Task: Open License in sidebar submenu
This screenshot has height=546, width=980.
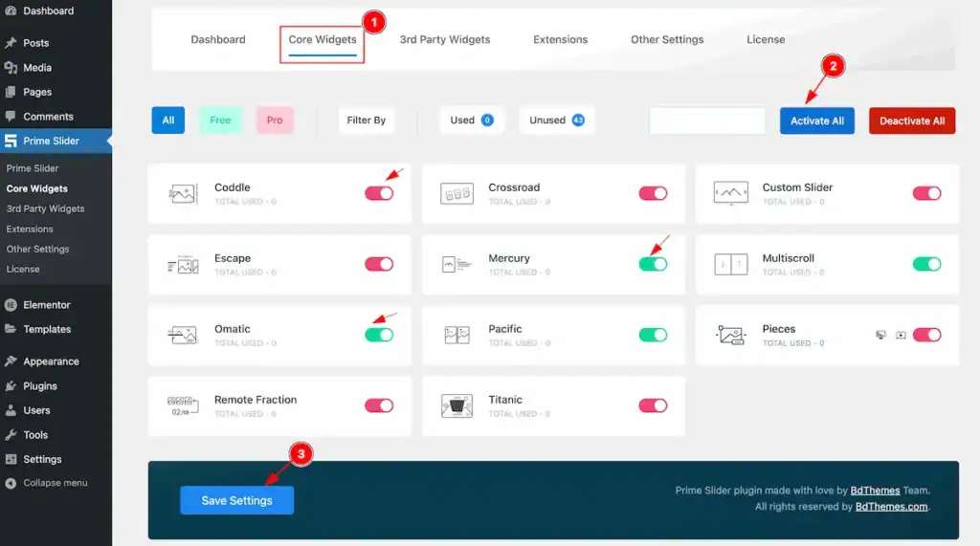Action: click(23, 269)
